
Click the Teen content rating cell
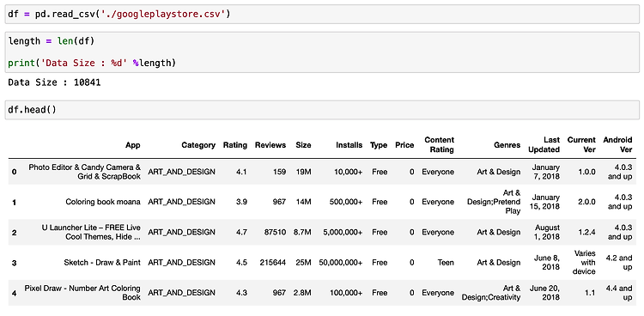pyautogui.click(x=446, y=263)
